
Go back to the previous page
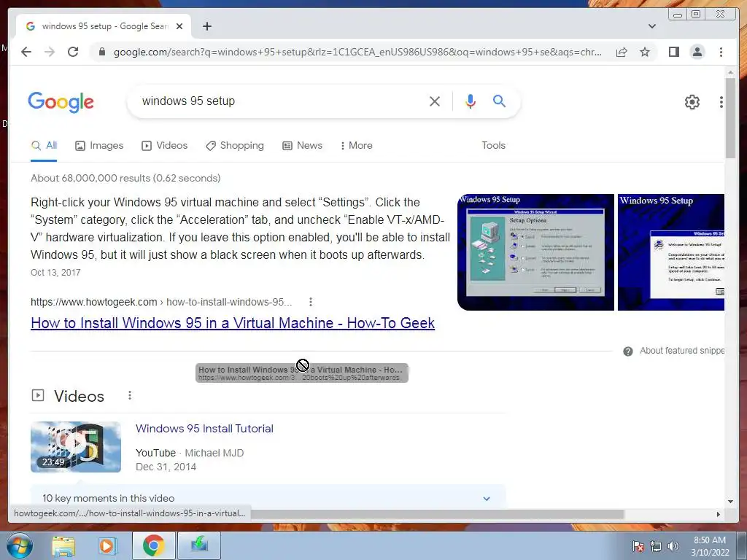tap(26, 52)
